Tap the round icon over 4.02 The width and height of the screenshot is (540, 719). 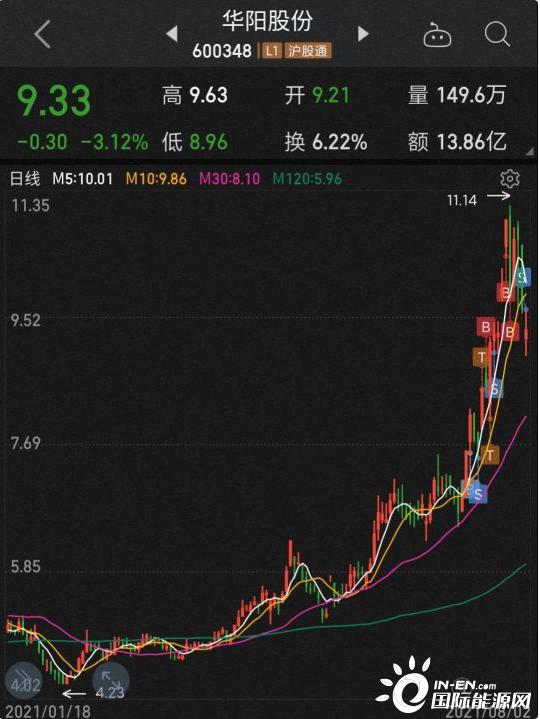coord(24,680)
